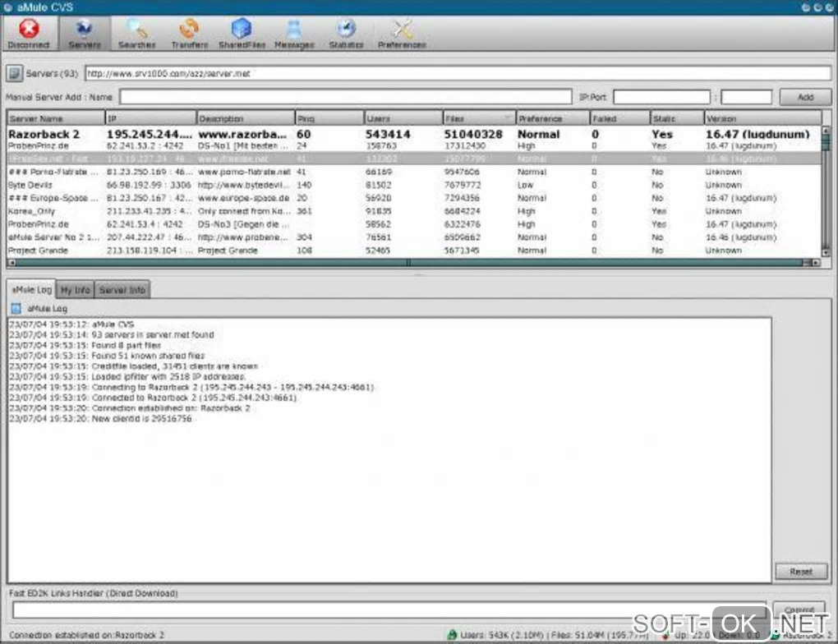This screenshot has height=644, width=838.
Task: Sort by Version column header
Action: pos(763,118)
